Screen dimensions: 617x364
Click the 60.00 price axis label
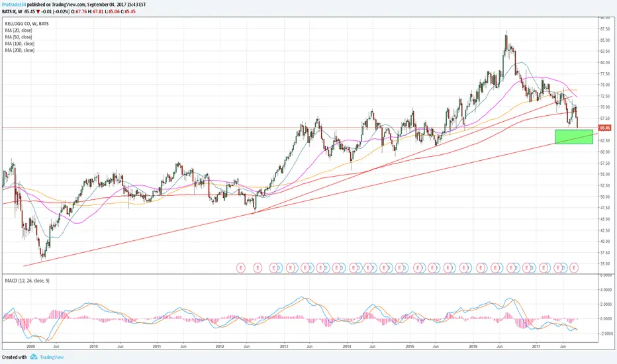tap(605, 152)
